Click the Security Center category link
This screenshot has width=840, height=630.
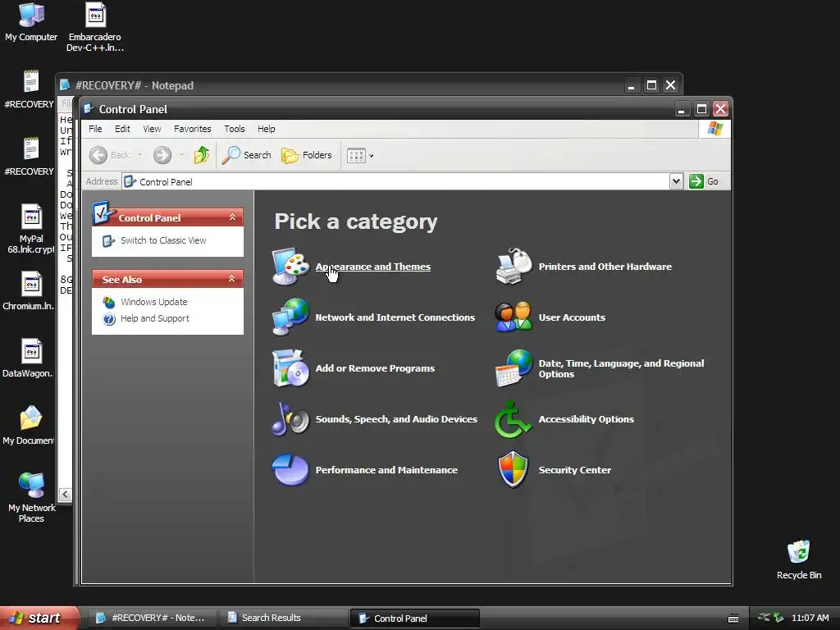[574, 470]
